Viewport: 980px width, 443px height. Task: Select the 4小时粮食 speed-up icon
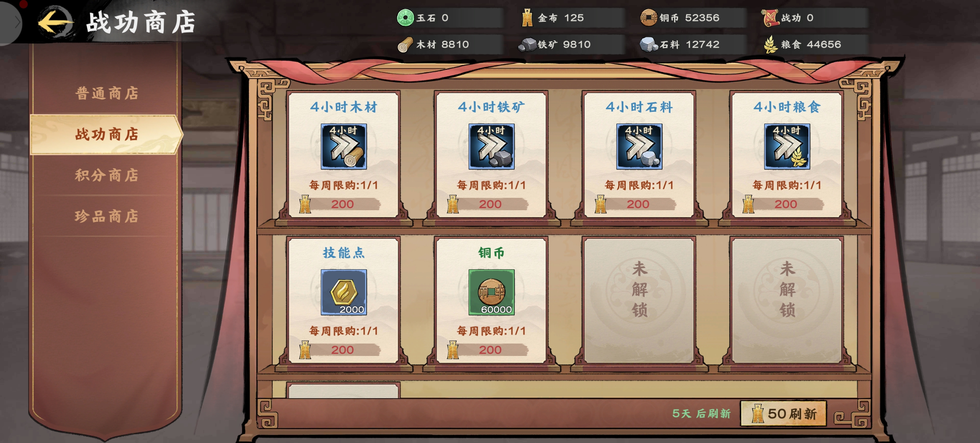pos(787,146)
